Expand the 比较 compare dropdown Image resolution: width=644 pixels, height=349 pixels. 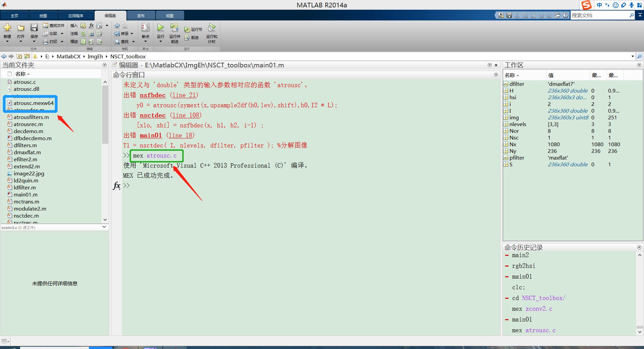click(x=62, y=33)
